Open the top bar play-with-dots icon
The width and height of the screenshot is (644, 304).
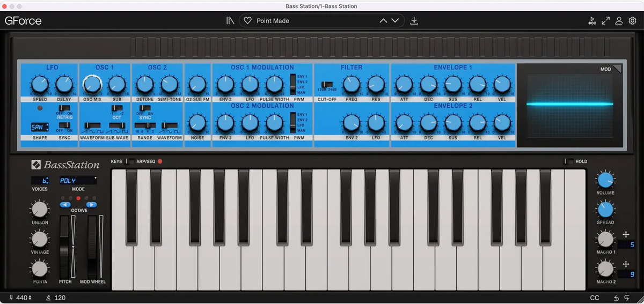point(592,21)
